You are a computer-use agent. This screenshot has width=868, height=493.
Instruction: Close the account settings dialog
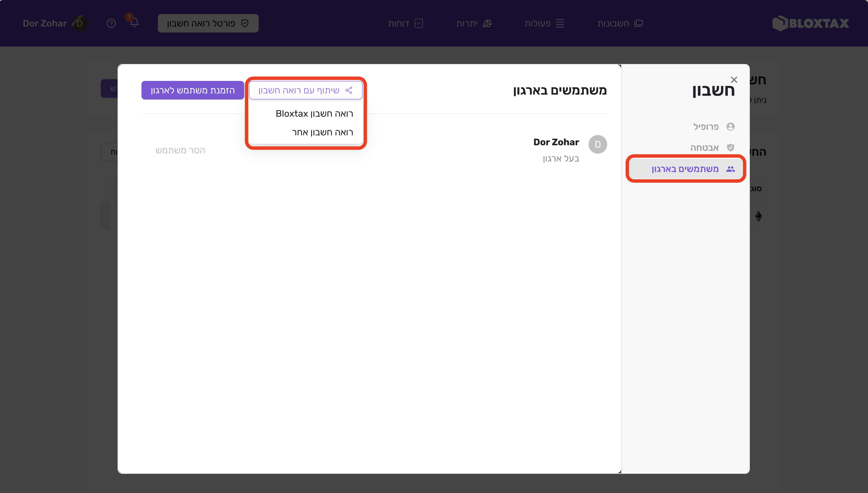tap(734, 79)
